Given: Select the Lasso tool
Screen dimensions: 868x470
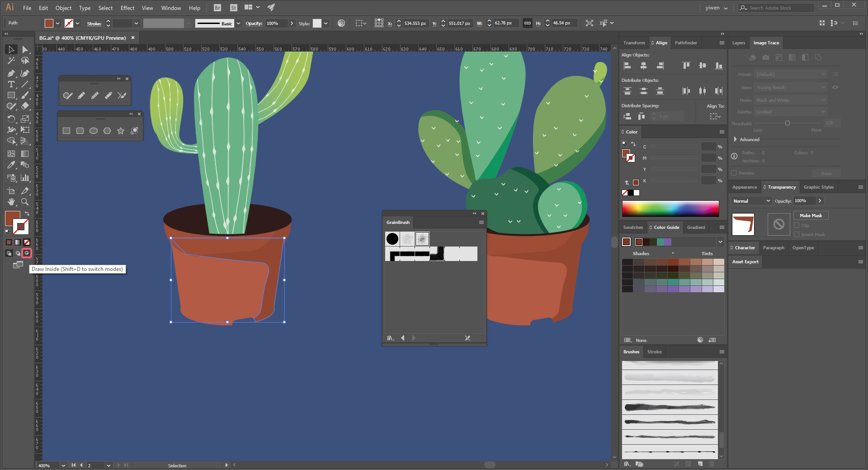Looking at the screenshot, I should coord(25,61).
